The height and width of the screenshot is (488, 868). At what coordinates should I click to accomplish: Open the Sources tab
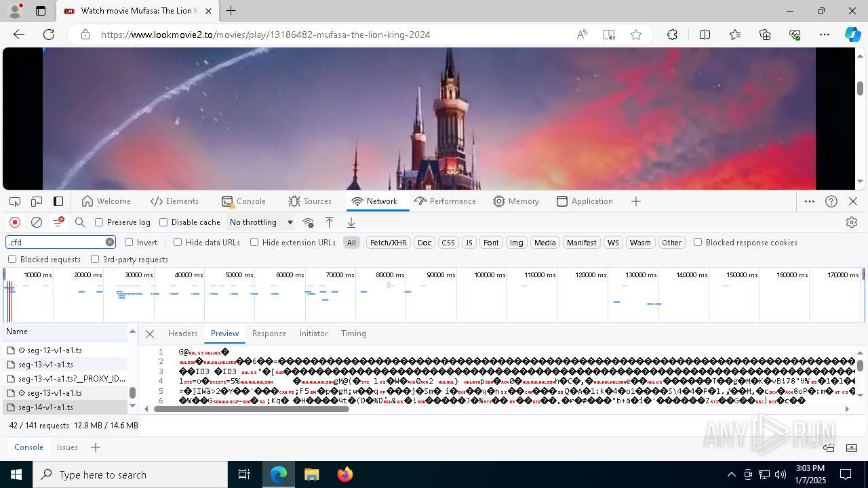click(310, 201)
